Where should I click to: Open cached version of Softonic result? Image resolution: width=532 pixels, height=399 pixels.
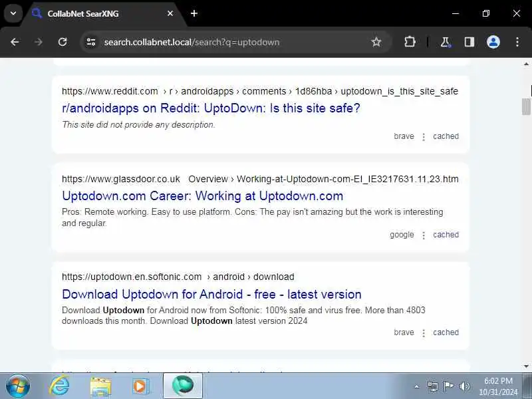[x=446, y=332]
